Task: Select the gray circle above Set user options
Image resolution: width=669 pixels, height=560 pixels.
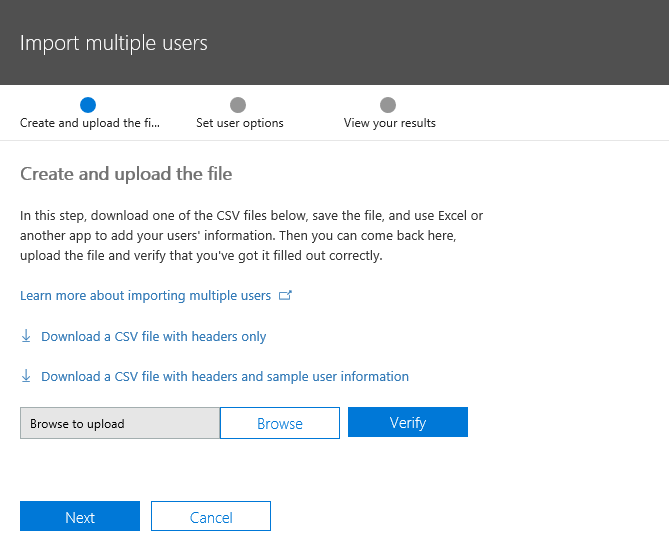Action: 238,104
